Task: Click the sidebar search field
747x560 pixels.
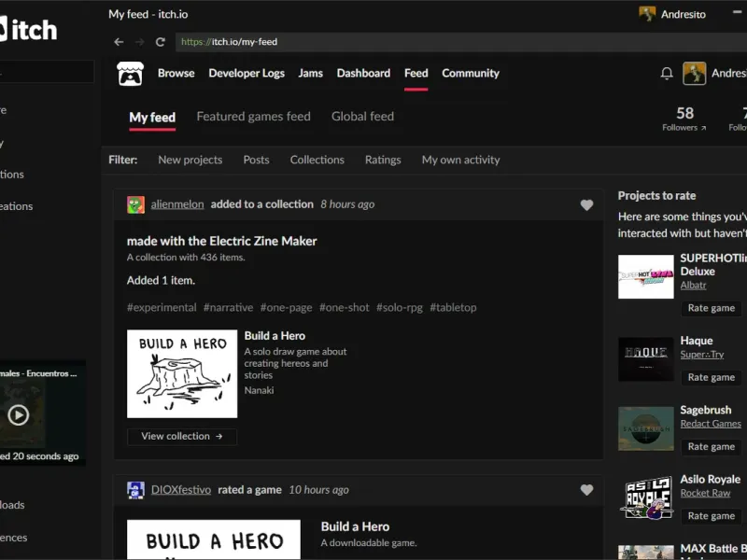Action: point(47,72)
